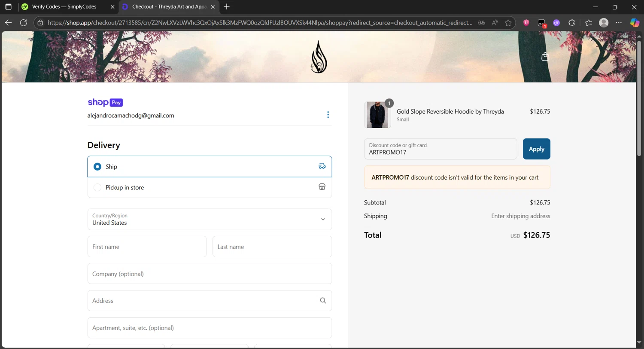Screen dimensions: 644x349
Task: Open the browser profile avatar
Action: (x=604, y=23)
